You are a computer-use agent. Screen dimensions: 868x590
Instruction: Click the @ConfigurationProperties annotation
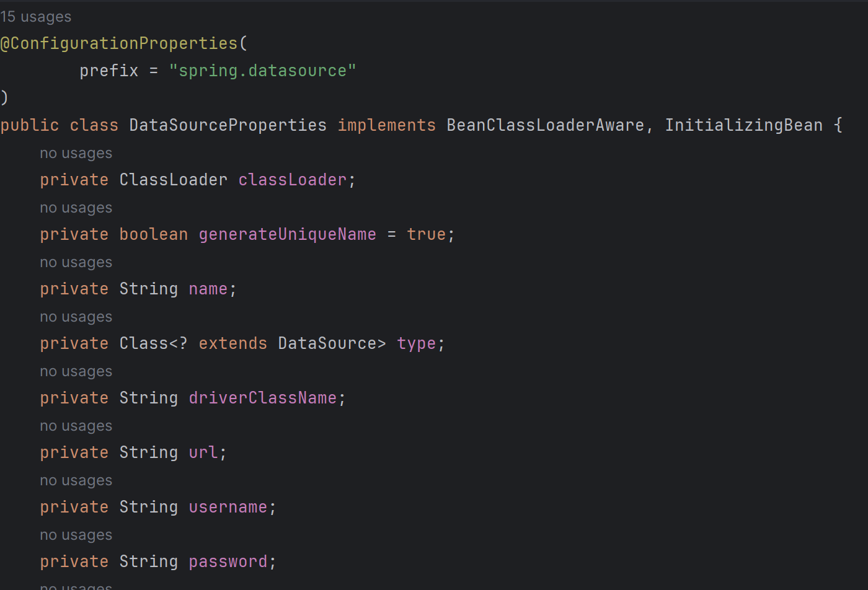pos(119,43)
